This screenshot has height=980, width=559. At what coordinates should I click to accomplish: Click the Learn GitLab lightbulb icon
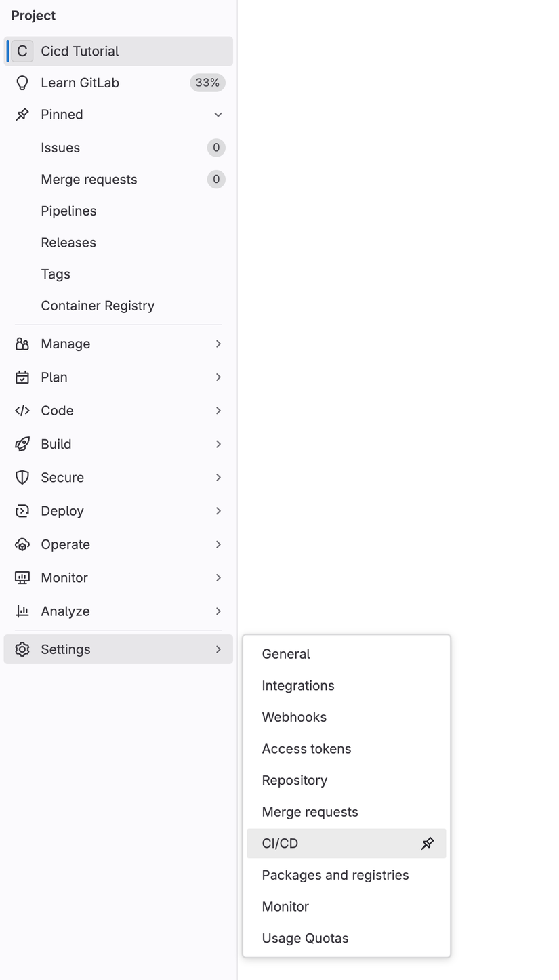click(x=22, y=83)
